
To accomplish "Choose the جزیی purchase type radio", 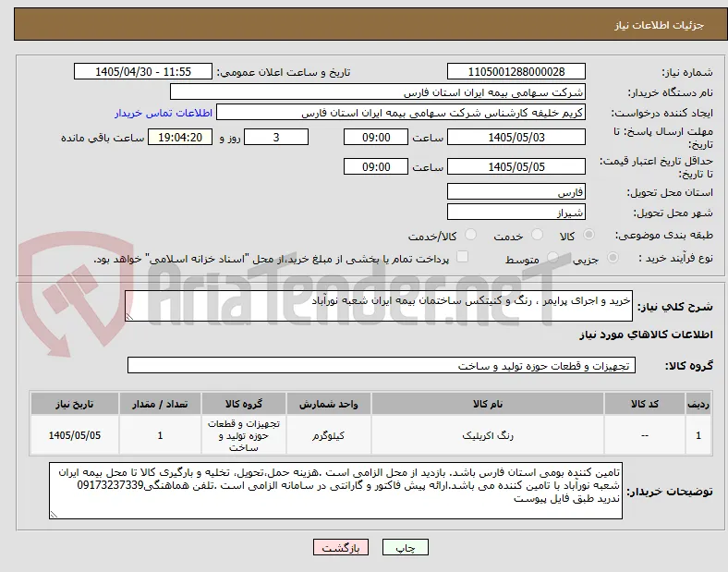I will [x=613, y=258].
